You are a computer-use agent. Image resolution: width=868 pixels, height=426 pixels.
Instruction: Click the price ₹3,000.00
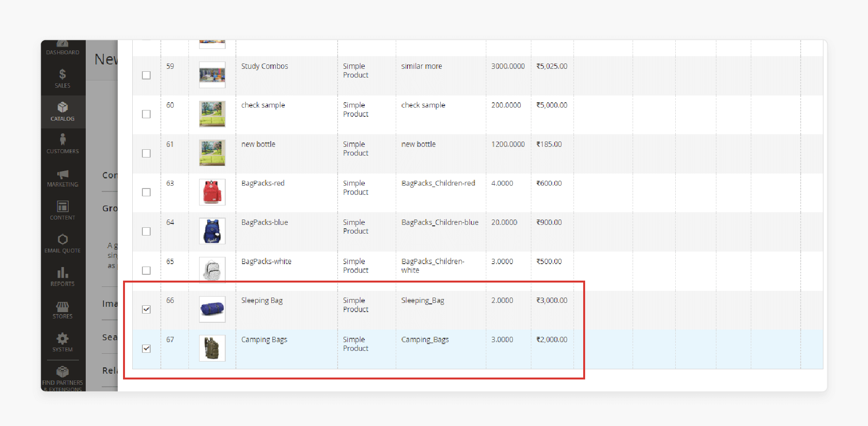point(552,300)
